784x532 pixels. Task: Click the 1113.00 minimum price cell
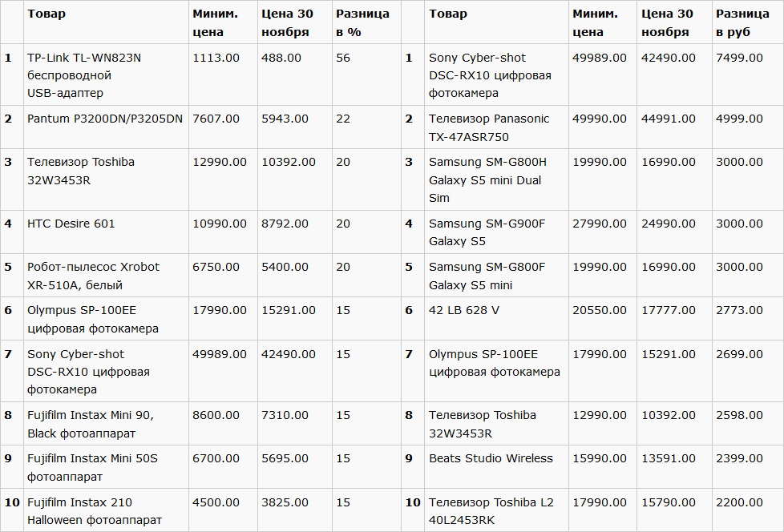pos(216,58)
